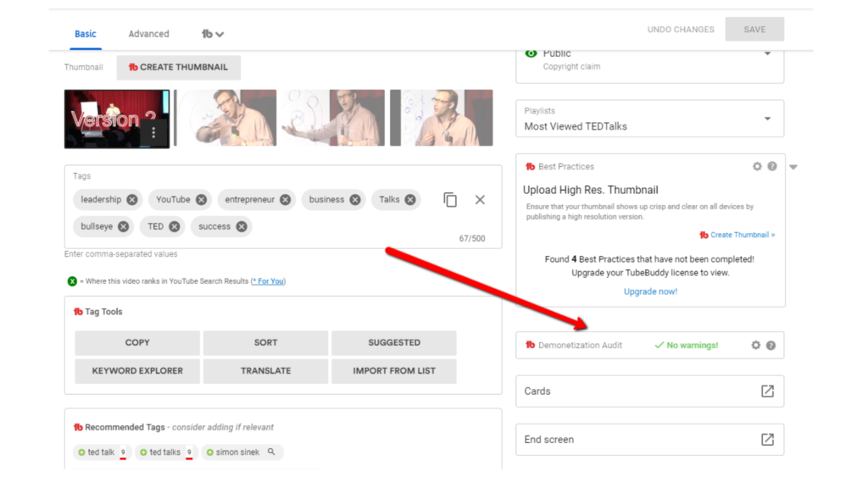Click the Upgrade now! link

(x=650, y=291)
